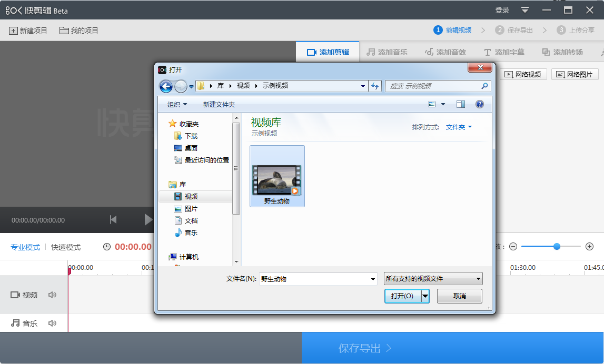Switch to 添加字幕 tab
Image resolution: width=604 pixels, height=364 pixels.
point(504,52)
